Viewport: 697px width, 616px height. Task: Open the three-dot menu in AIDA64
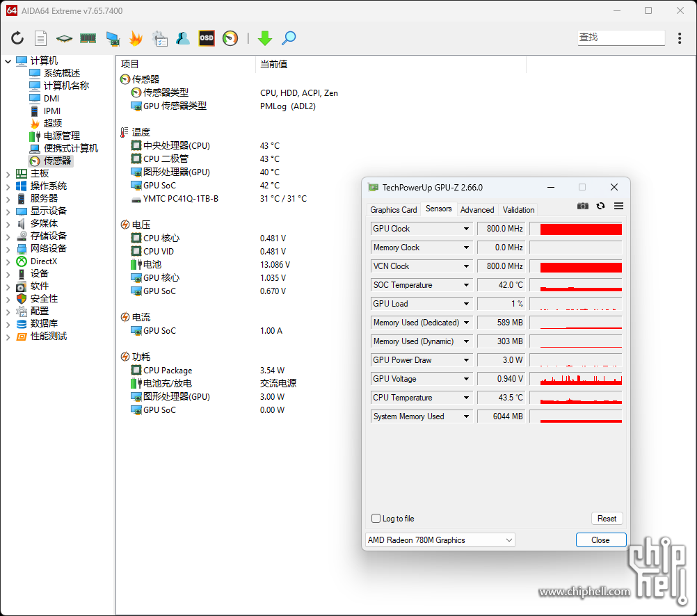click(680, 38)
